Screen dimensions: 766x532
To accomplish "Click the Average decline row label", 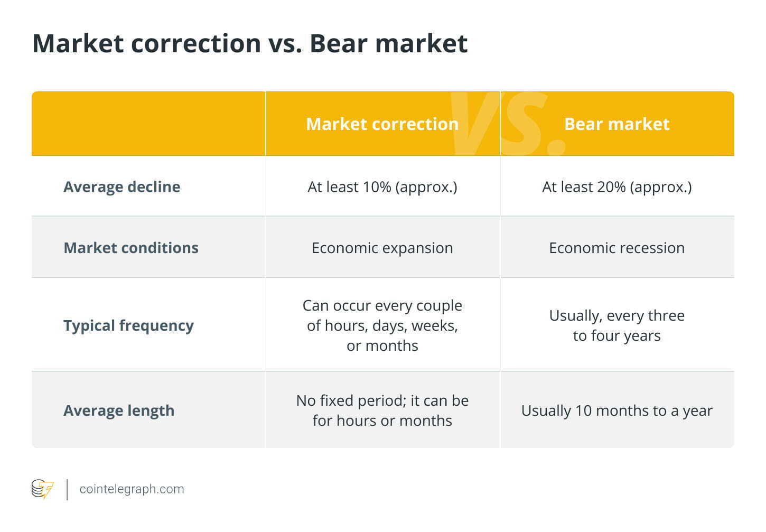I will [x=122, y=186].
